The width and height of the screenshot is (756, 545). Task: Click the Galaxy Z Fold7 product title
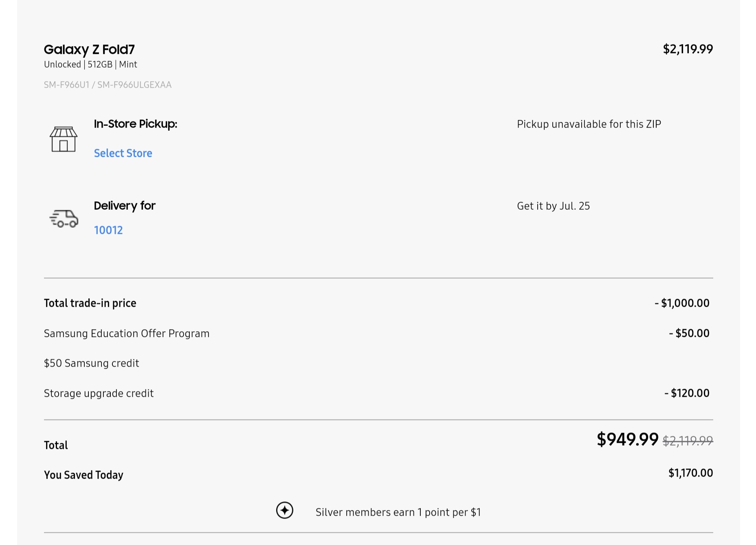89,49
